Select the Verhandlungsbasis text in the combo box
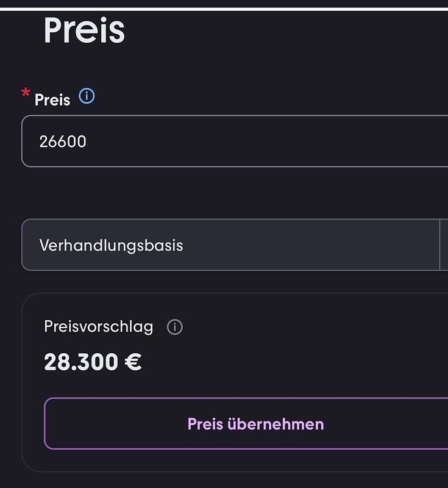Image resolution: width=448 pixels, height=488 pixels. 111,245
